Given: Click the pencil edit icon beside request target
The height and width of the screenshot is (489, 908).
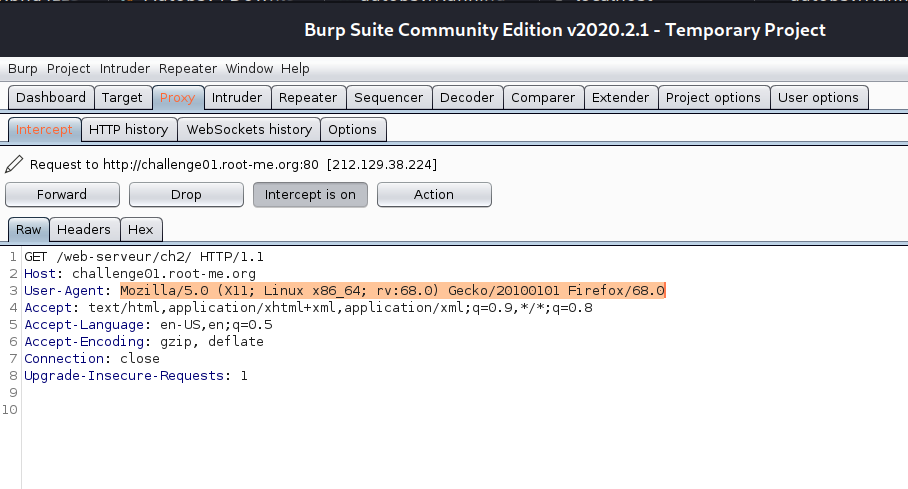Looking at the screenshot, I should (14, 164).
